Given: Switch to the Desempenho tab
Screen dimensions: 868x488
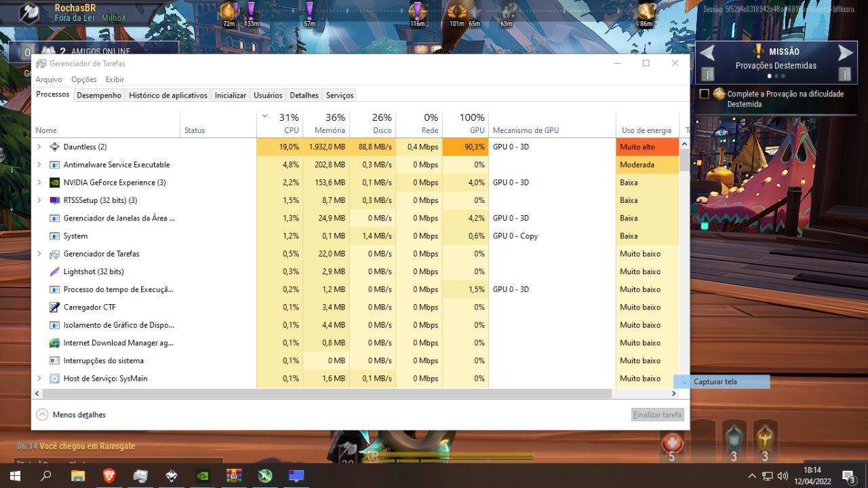Looking at the screenshot, I should click(99, 95).
